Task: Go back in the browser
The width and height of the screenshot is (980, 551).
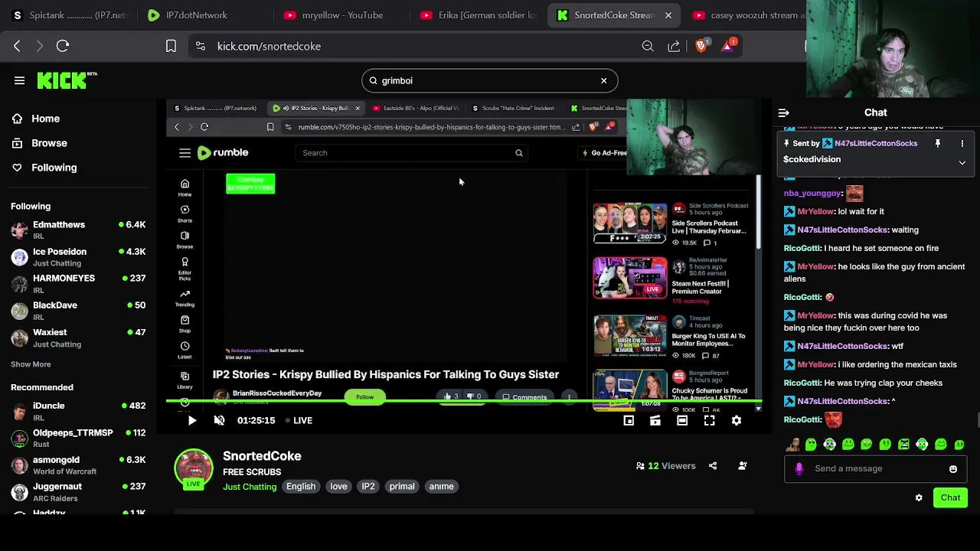Action: click(17, 46)
